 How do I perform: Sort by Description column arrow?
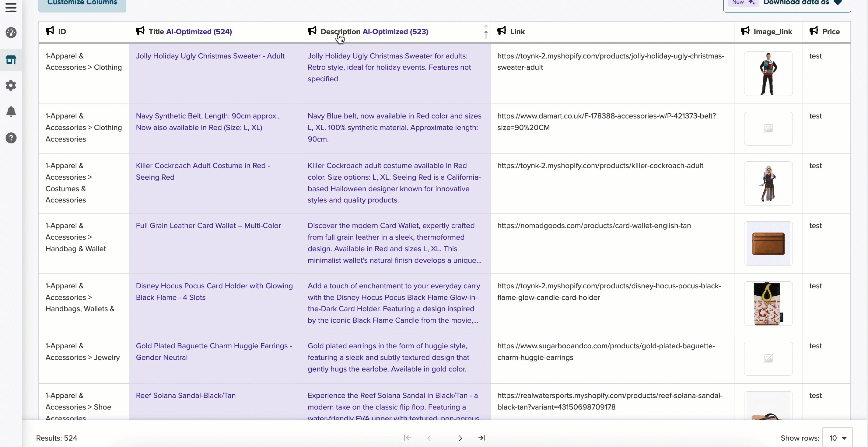(x=485, y=32)
